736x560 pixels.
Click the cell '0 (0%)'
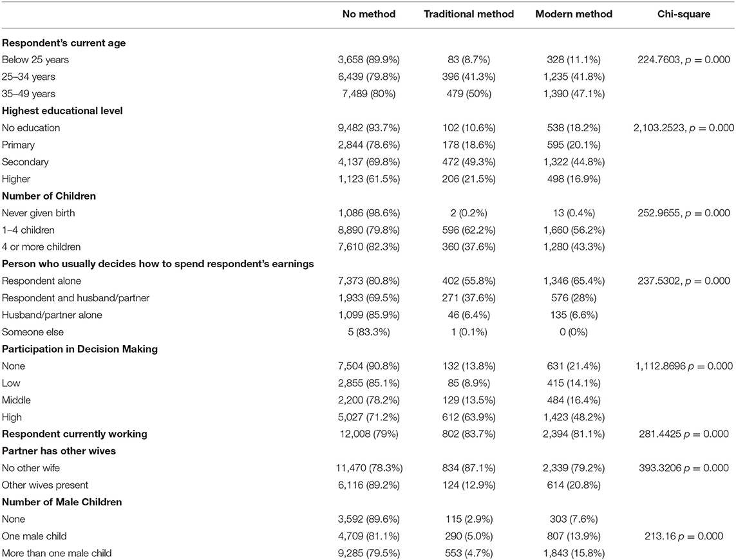tap(574, 332)
